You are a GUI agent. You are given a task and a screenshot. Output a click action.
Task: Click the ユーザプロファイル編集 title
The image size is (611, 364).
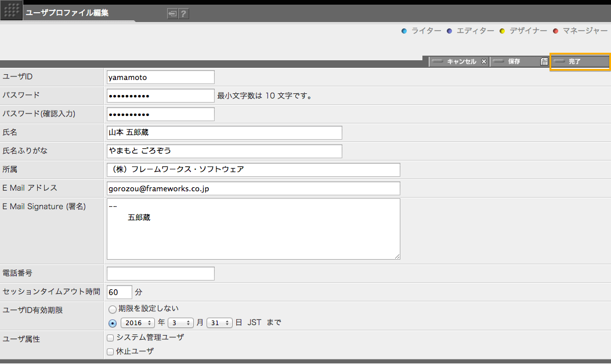pyautogui.click(x=67, y=13)
